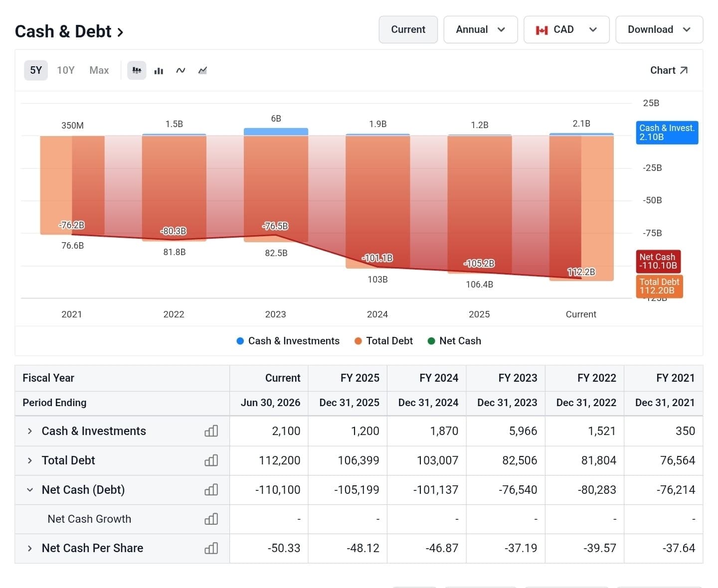Select the Max time range tab

99,70
